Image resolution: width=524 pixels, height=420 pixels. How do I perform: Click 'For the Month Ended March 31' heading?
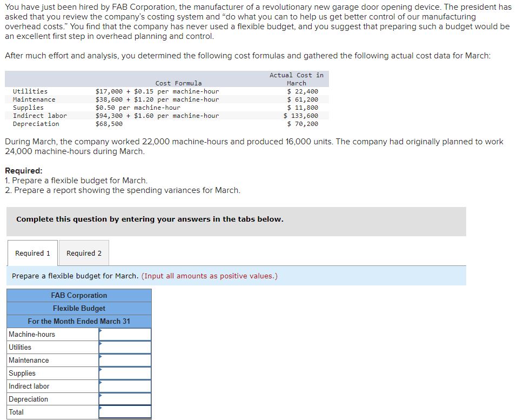click(x=79, y=321)
